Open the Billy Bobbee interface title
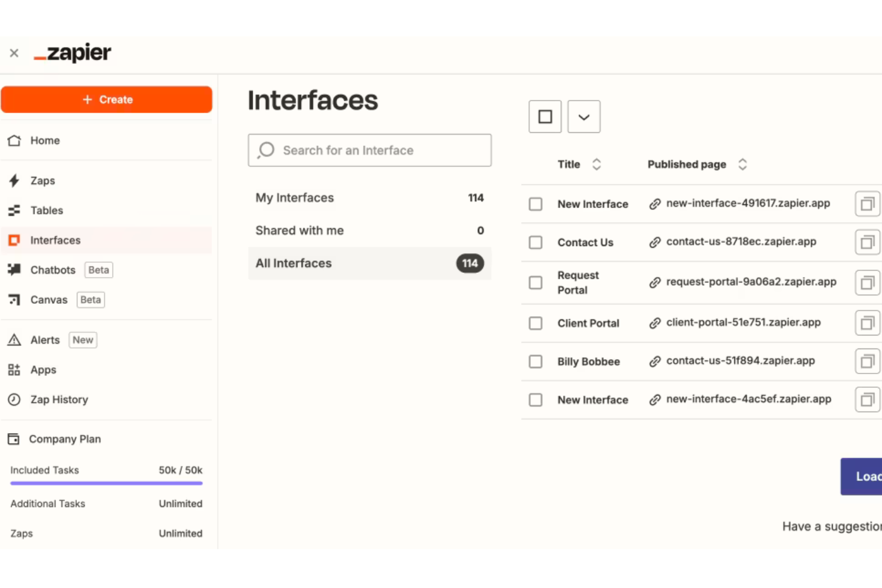Screen dimensions: 882x588 pyautogui.click(x=589, y=362)
